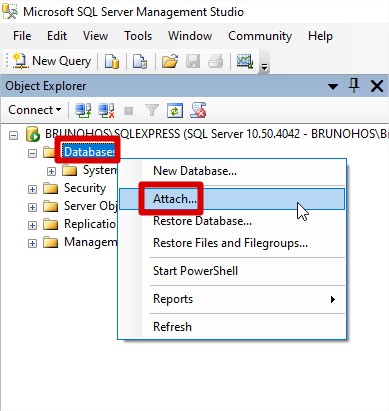
Task: Expand the Server Objects folder node
Action: click(32, 207)
